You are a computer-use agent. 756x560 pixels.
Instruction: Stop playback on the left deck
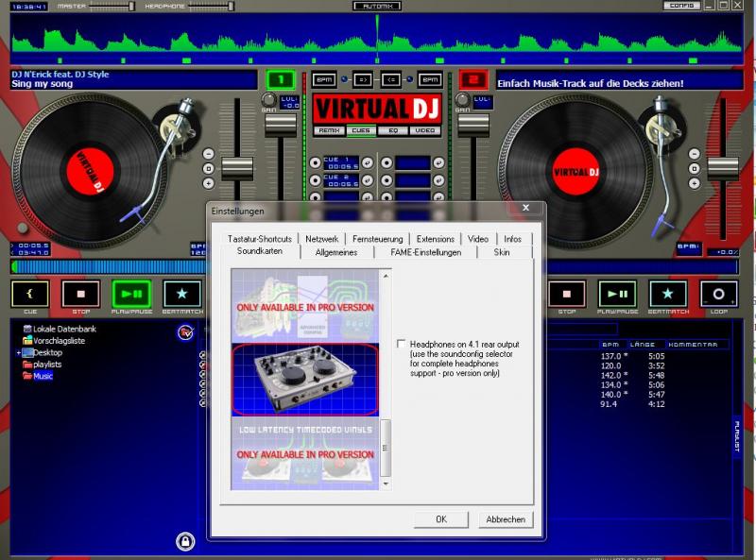click(x=80, y=294)
